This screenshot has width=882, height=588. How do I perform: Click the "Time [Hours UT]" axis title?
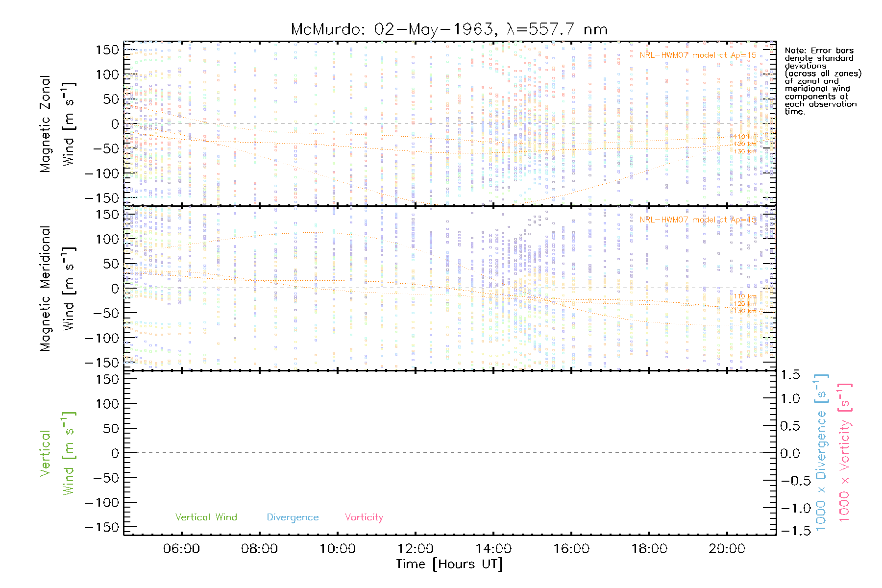[x=449, y=564]
